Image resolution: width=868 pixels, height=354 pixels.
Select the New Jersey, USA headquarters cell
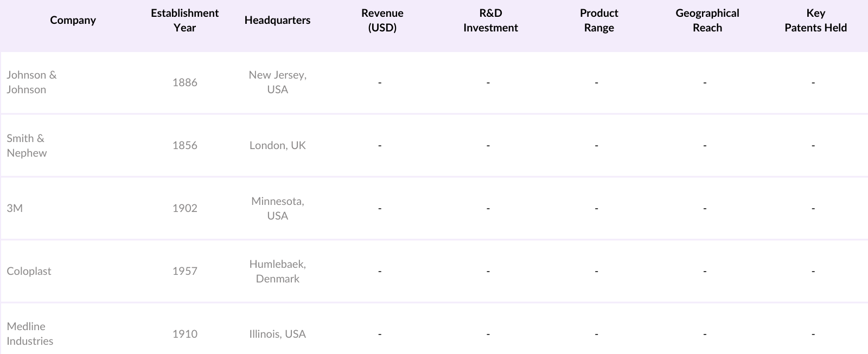(277, 82)
